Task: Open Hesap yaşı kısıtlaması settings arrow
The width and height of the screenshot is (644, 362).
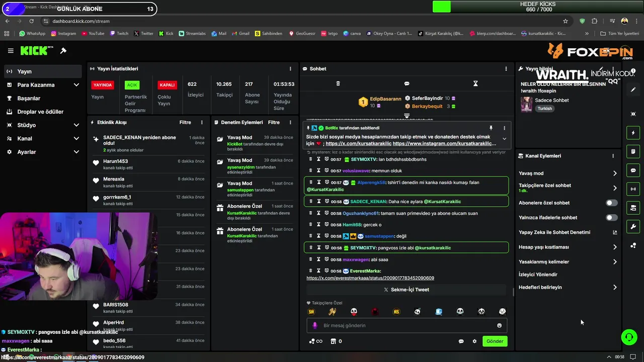Action: coord(614,247)
